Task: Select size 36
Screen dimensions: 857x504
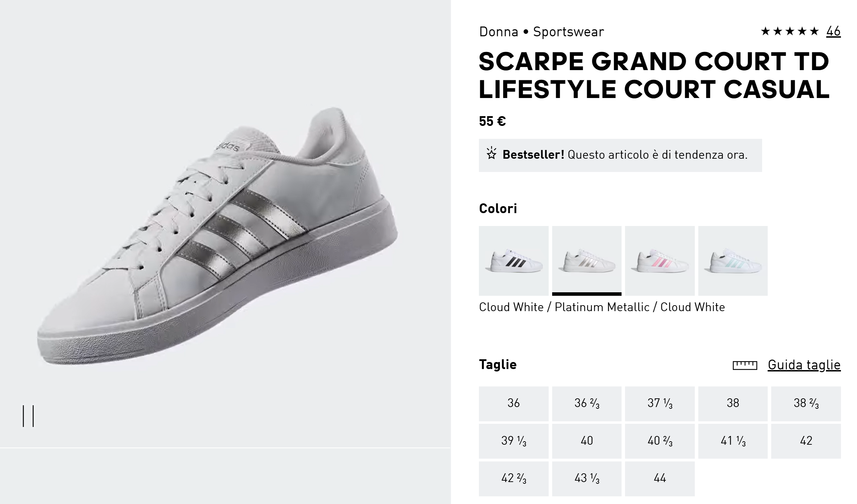Action: pos(514,404)
